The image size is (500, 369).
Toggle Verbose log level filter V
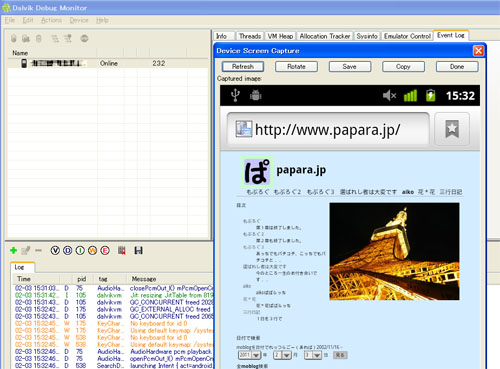pyautogui.click(x=55, y=250)
